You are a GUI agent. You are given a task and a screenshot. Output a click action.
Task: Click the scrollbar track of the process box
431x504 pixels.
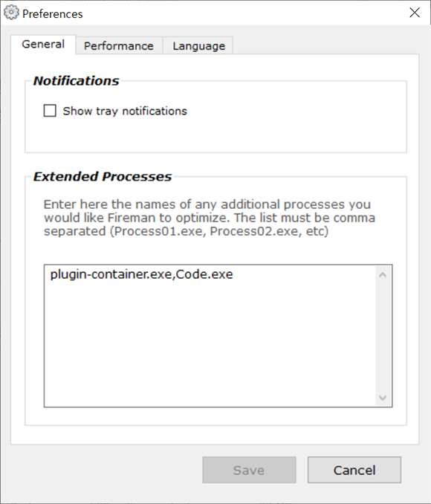(383, 336)
